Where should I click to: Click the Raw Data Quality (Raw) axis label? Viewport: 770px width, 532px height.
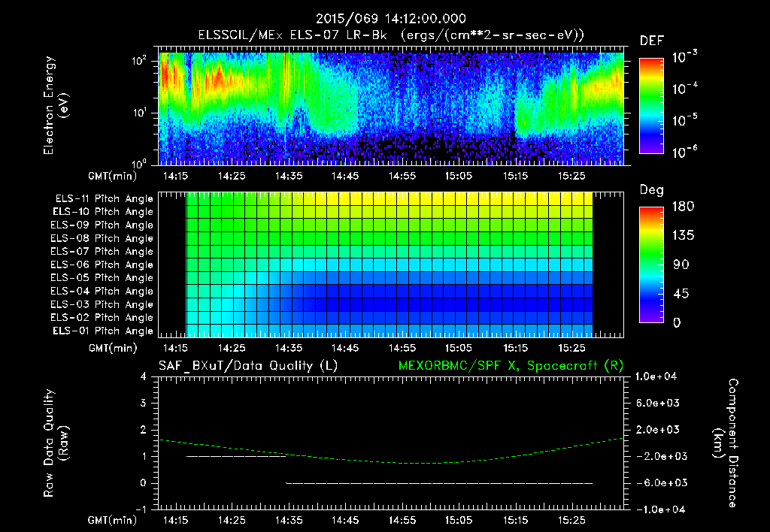(56, 443)
